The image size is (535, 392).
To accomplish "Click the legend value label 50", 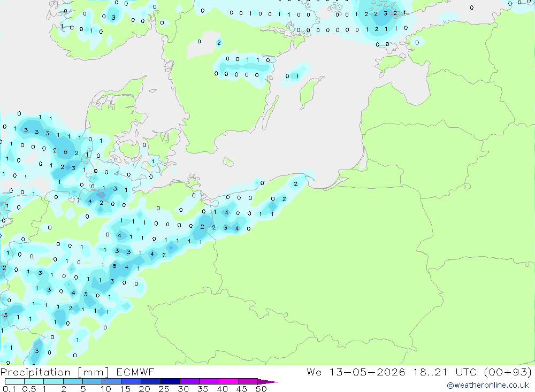I will (261, 389).
